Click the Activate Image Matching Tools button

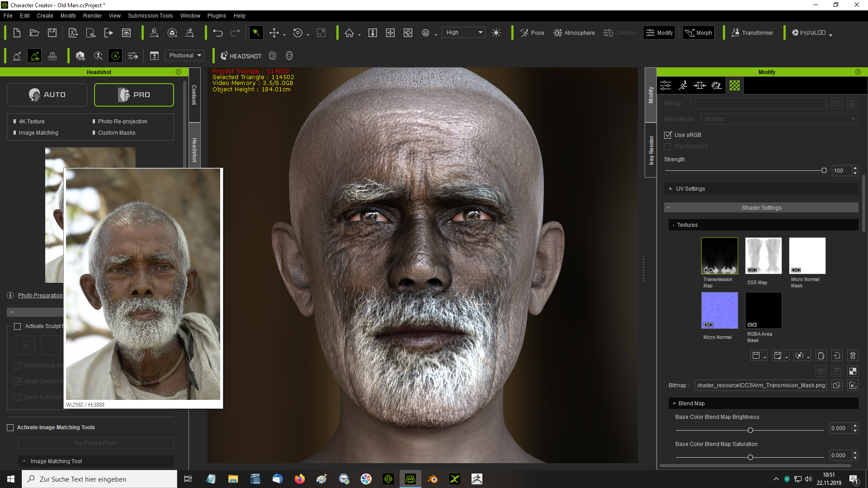point(10,427)
